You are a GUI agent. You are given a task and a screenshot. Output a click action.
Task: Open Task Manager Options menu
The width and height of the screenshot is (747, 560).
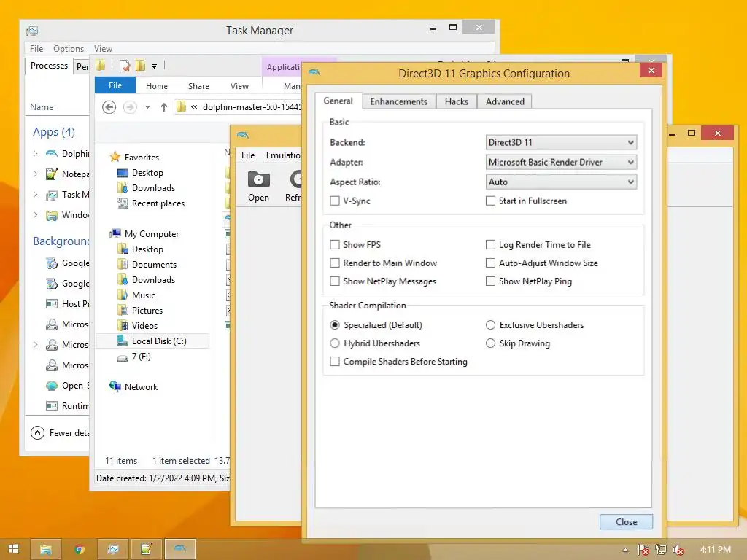(68, 49)
